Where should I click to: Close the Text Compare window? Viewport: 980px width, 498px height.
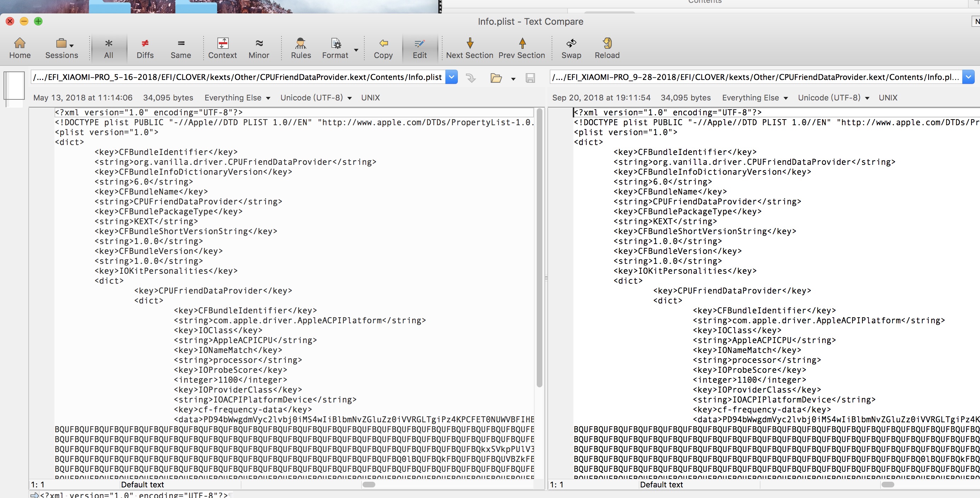(x=10, y=21)
